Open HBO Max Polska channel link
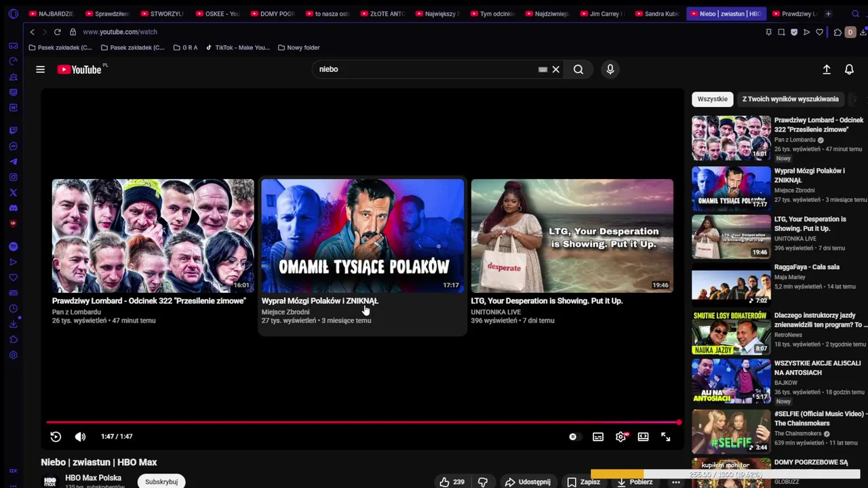 tap(93, 478)
